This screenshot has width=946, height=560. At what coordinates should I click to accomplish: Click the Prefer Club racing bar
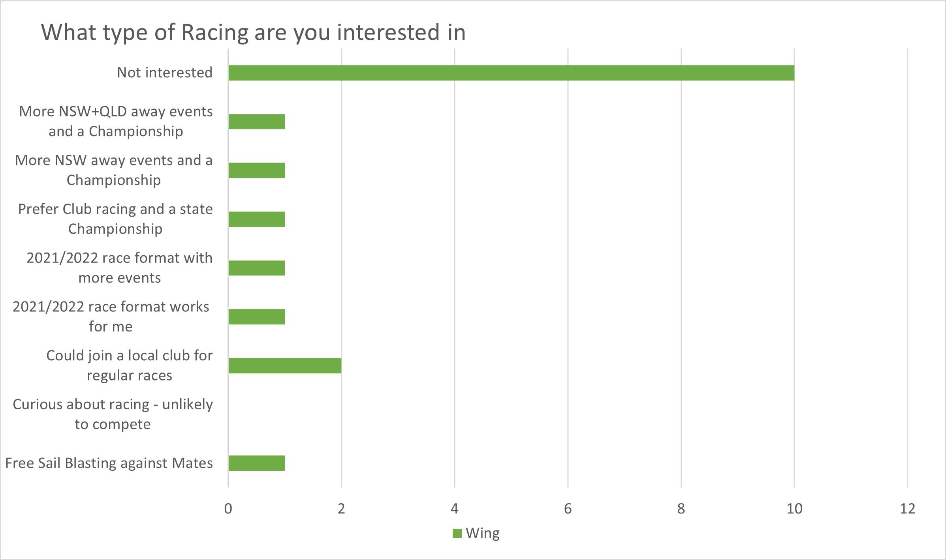(x=257, y=219)
